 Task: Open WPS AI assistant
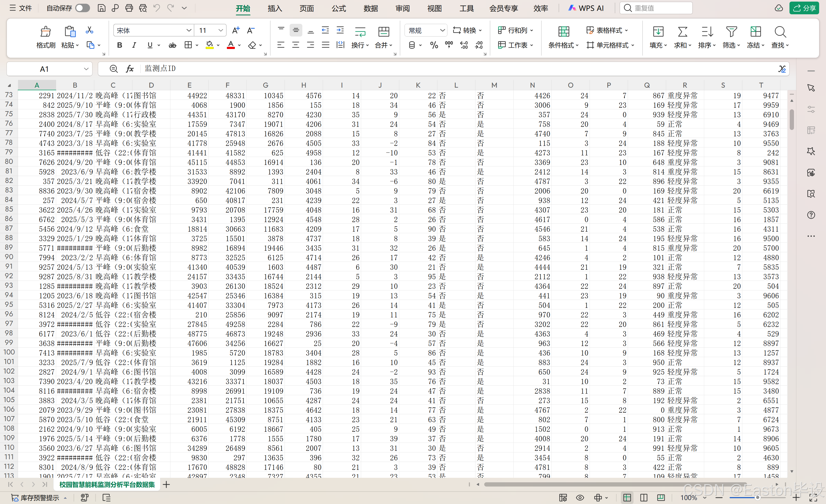[586, 8]
